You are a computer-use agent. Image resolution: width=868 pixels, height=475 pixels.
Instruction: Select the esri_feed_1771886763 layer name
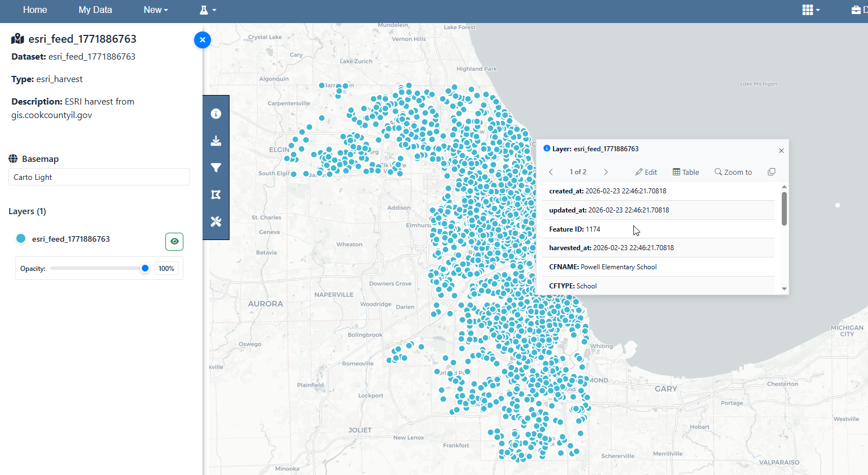coord(71,239)
